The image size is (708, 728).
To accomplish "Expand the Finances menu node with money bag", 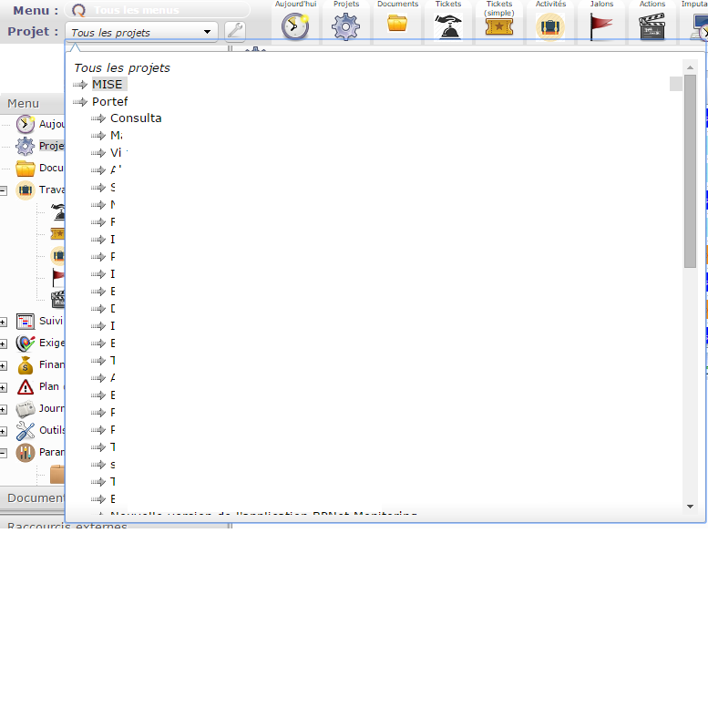I will click(4, 365).
